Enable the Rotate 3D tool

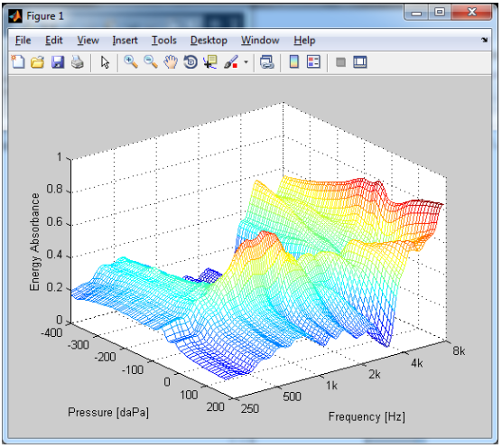click(x=191, y=61)
